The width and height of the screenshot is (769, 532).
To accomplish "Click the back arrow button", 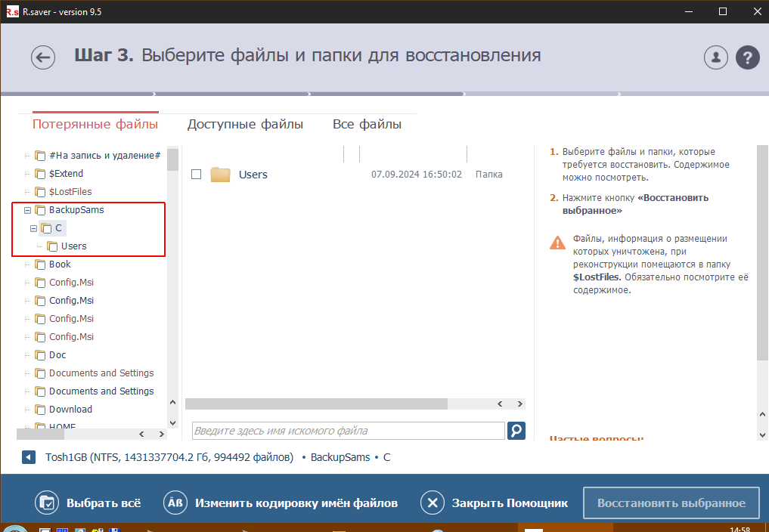I will click(x=43, y=57).
